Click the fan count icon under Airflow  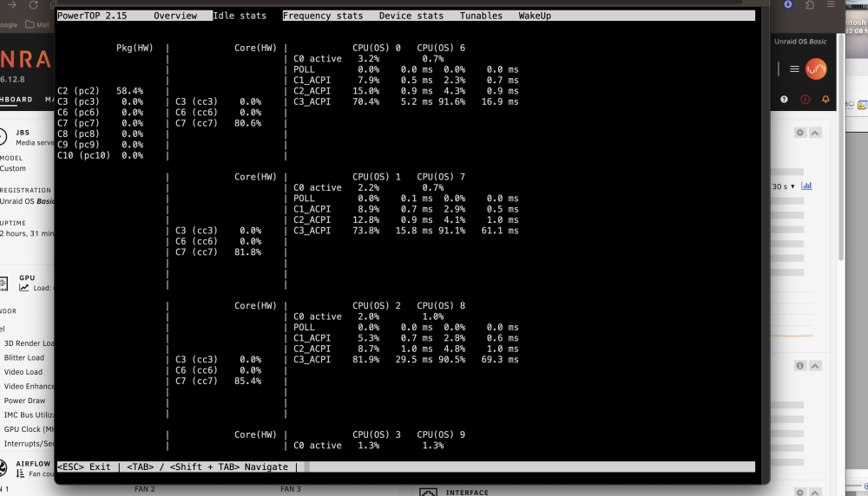(x=21, y=473)
